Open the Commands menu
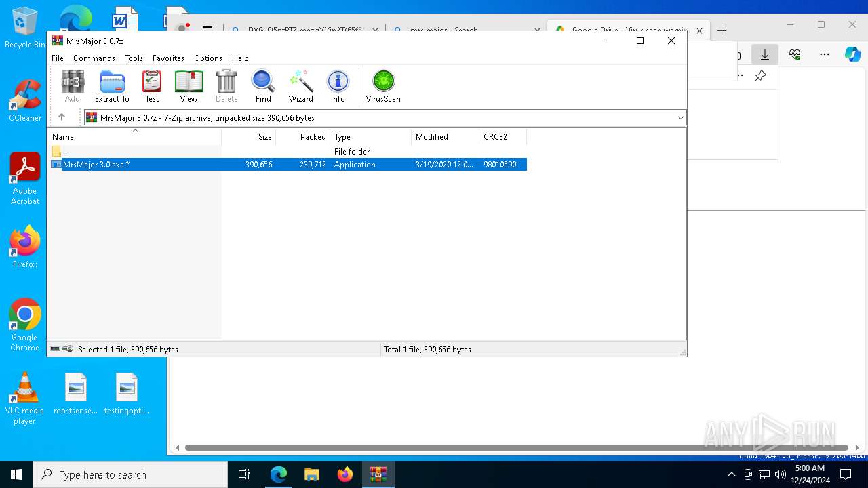The width and height of the screenshot is (868, 488). tap(94, 58)
